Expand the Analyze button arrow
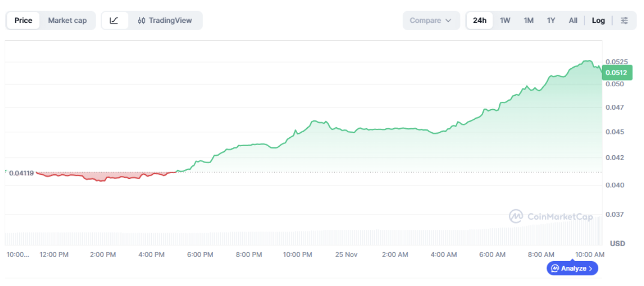Image resolution: width=644 pixels, height=286 pixels. point(590,269)
